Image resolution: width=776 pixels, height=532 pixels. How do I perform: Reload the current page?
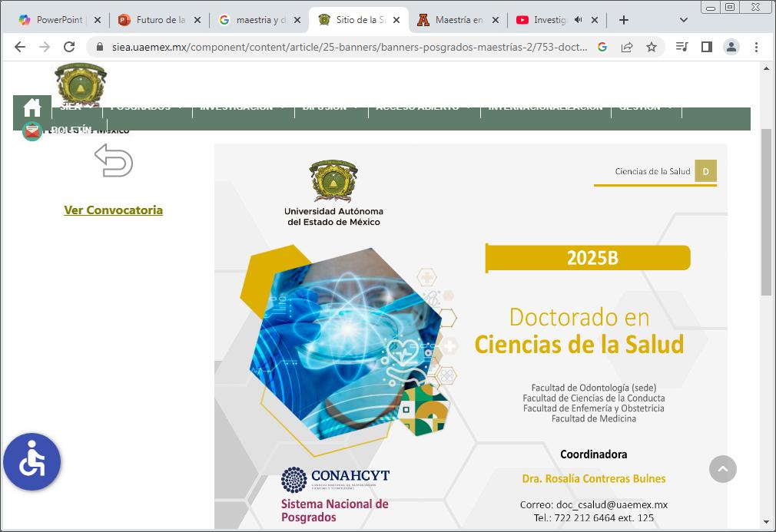tap(69, 47)
